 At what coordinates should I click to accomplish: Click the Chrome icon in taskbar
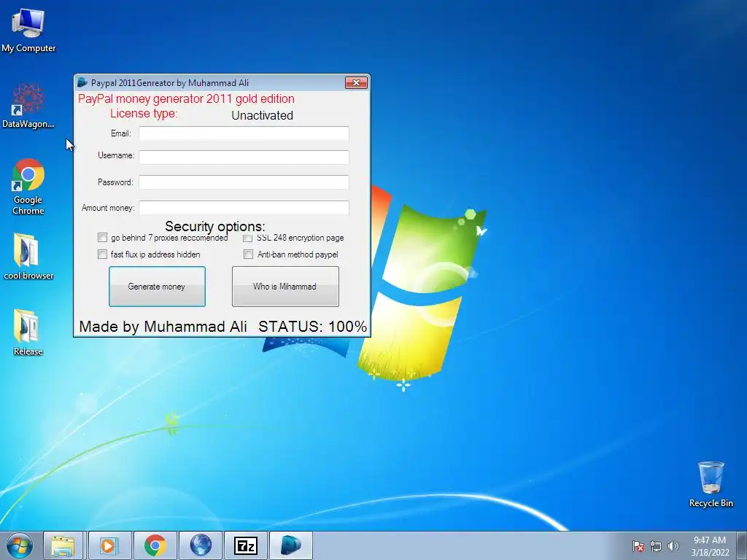[155, 545]
